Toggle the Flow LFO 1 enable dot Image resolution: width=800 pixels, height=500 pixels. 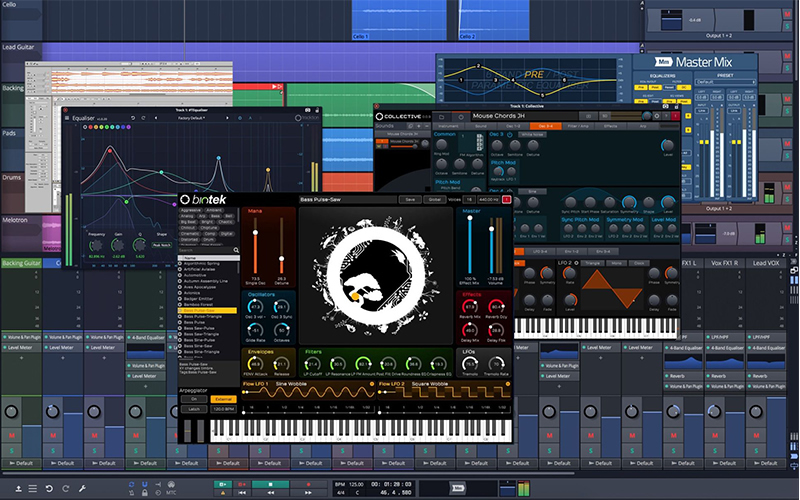pos(371,384)
